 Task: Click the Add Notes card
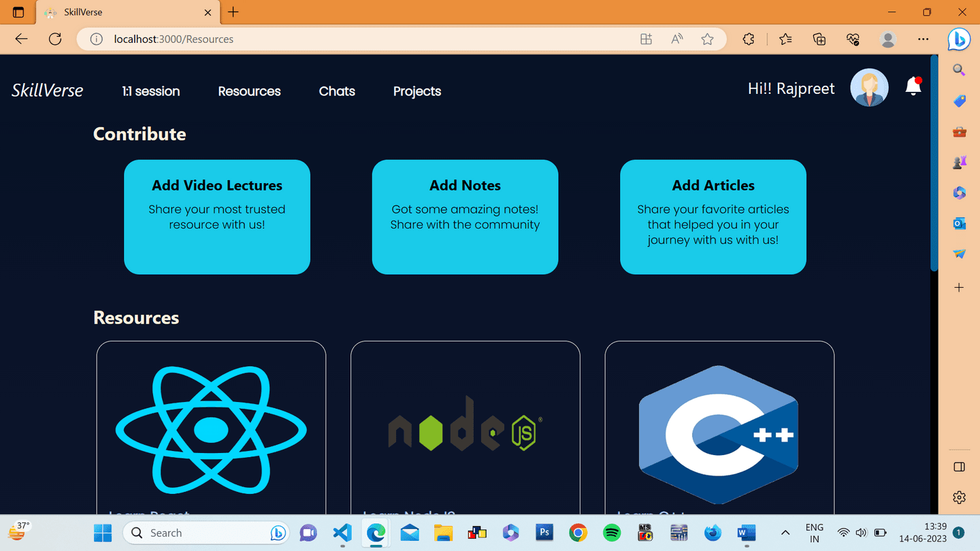pyautogui.click(x=465, y=217)
